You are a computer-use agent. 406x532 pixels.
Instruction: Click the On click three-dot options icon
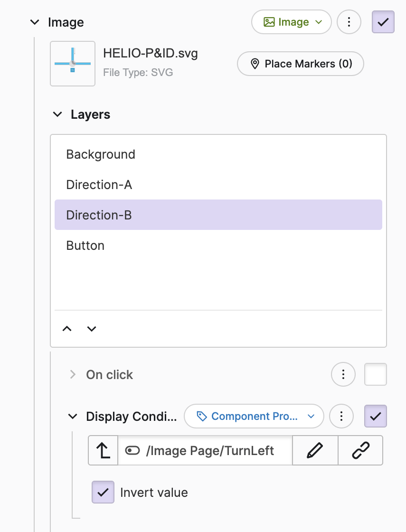[343, 375]
